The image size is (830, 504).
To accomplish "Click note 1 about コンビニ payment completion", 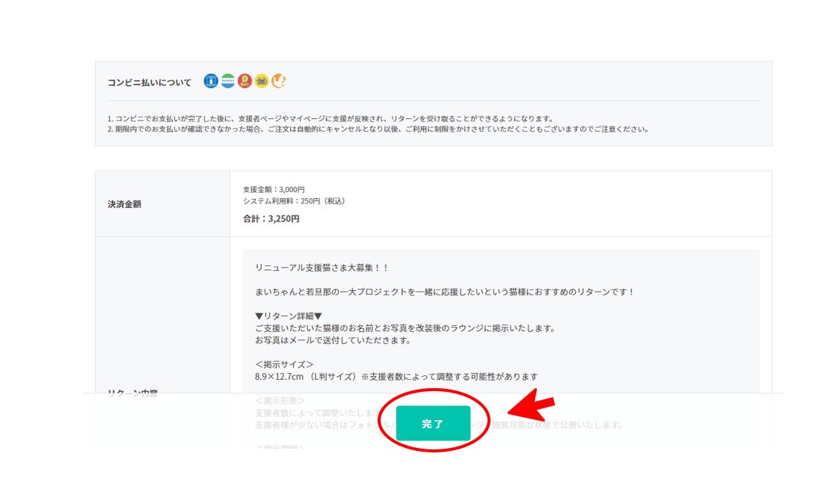I will click(330, 118).
